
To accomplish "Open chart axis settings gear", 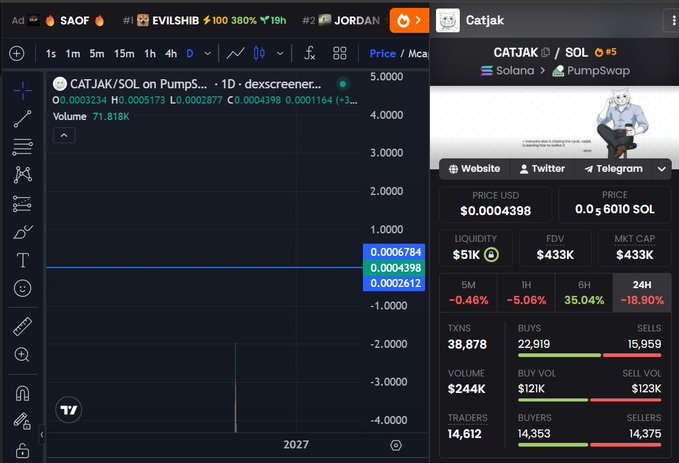I will click(x=396, y=445).
